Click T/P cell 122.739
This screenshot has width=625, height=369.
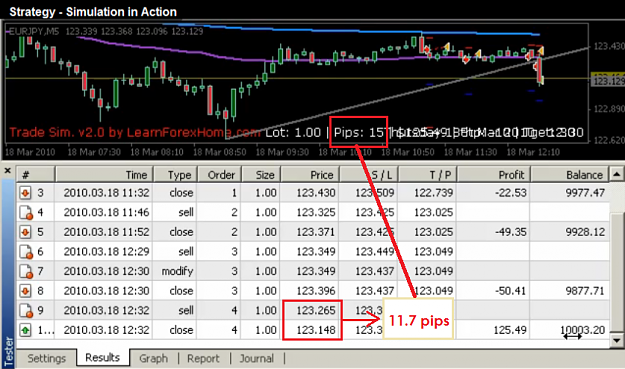point(434,193)
